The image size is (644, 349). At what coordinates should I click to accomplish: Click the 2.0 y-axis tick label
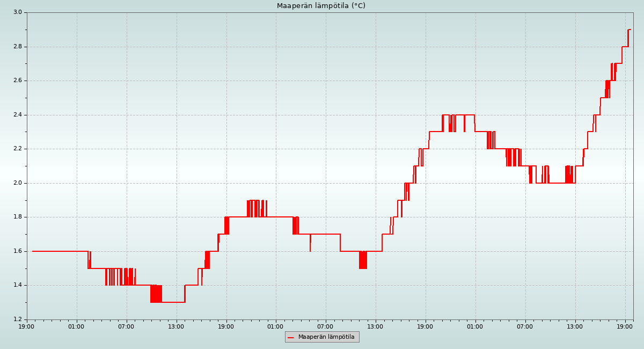tap(17, 183)
